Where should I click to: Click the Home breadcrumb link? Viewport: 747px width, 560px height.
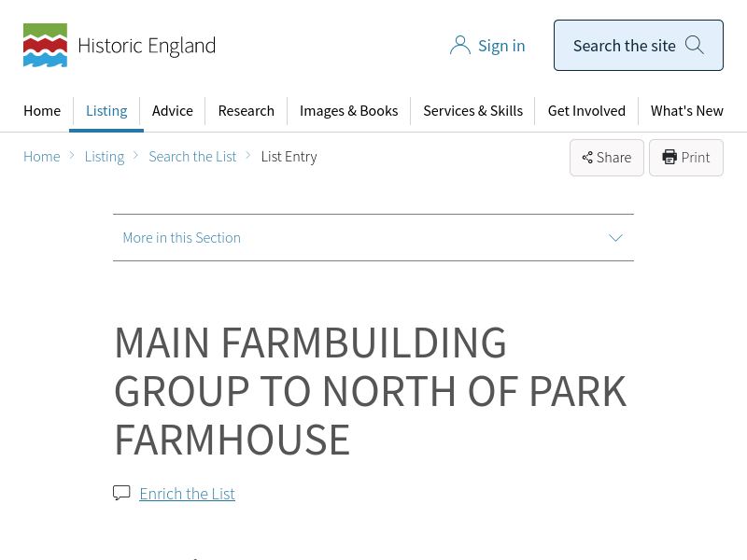42,157
